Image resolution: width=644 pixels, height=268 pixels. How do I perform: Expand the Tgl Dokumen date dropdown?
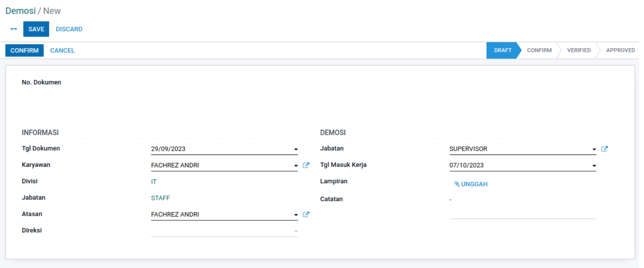tap(296, 149)
